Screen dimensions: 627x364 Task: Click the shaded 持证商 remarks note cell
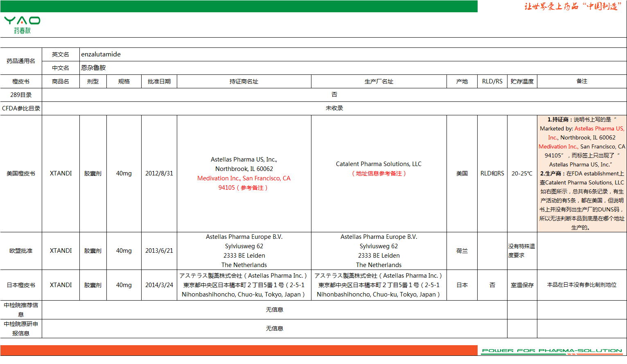coord(582,173)
